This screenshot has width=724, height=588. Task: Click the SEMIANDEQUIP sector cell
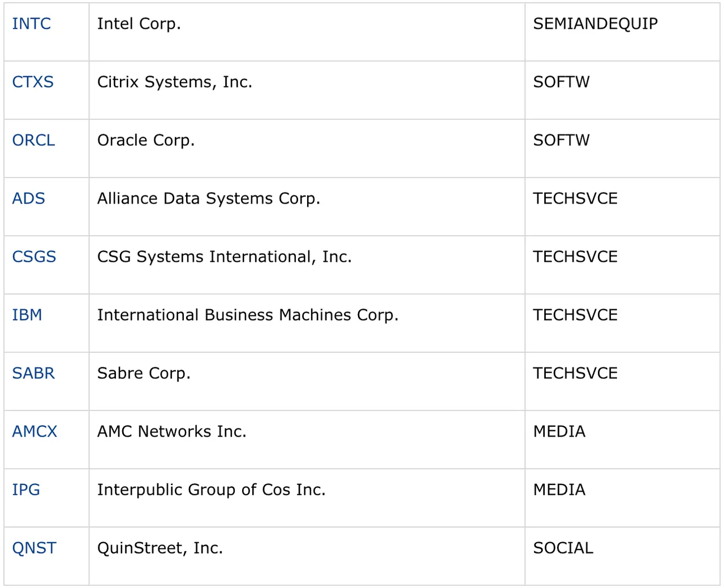click(x=622, y=32)
